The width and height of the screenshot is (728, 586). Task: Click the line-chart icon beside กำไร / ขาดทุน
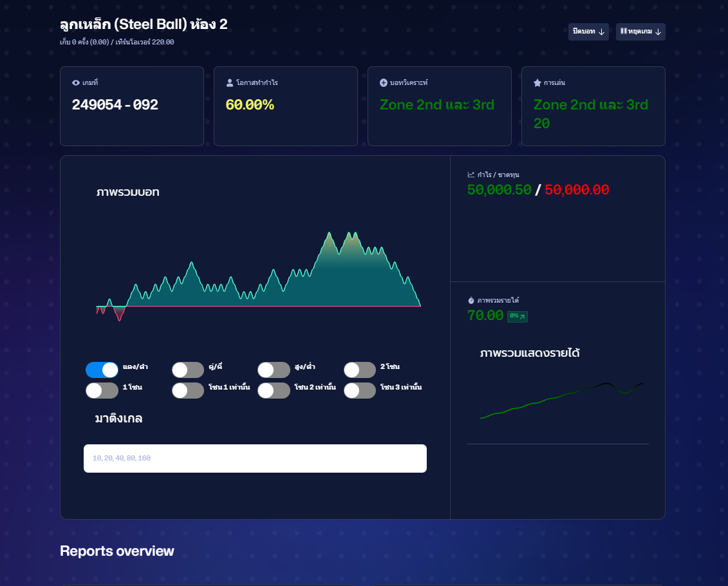tap(472, 174)
